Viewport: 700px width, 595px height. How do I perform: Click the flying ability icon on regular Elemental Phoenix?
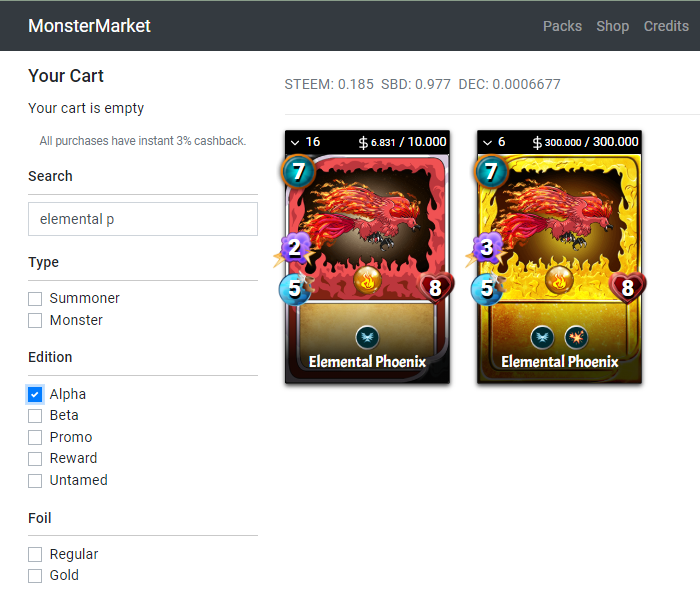point(367,337)
